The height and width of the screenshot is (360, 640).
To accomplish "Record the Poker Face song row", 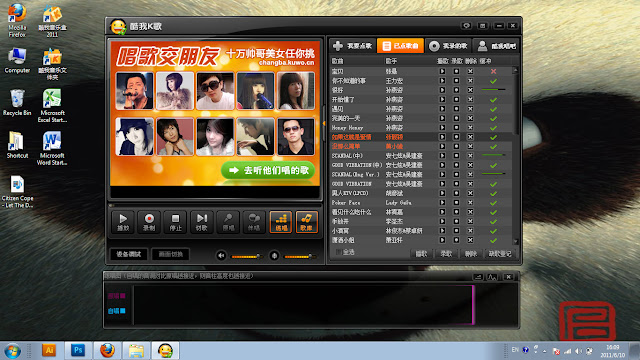I will click(x=456, y=203).
